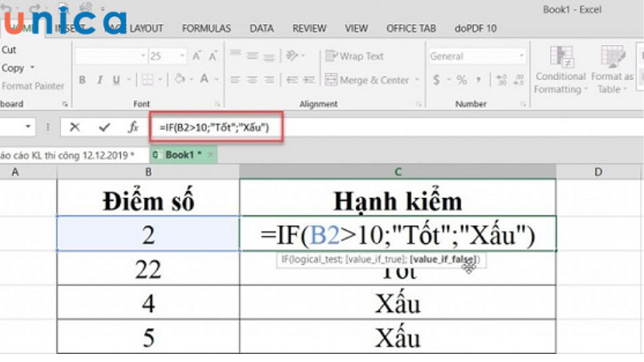Select cell containing 22
644x362 pixels.
point(148,269)
